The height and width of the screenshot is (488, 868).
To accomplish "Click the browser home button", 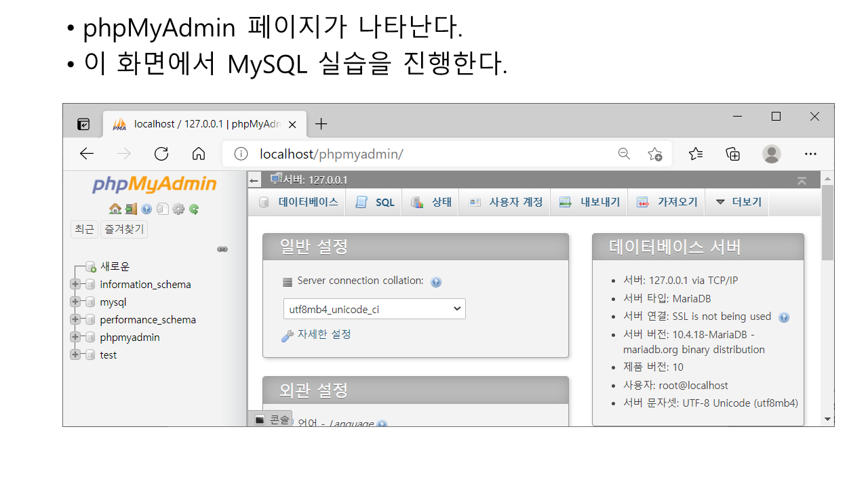I will [x=199, y=154].
